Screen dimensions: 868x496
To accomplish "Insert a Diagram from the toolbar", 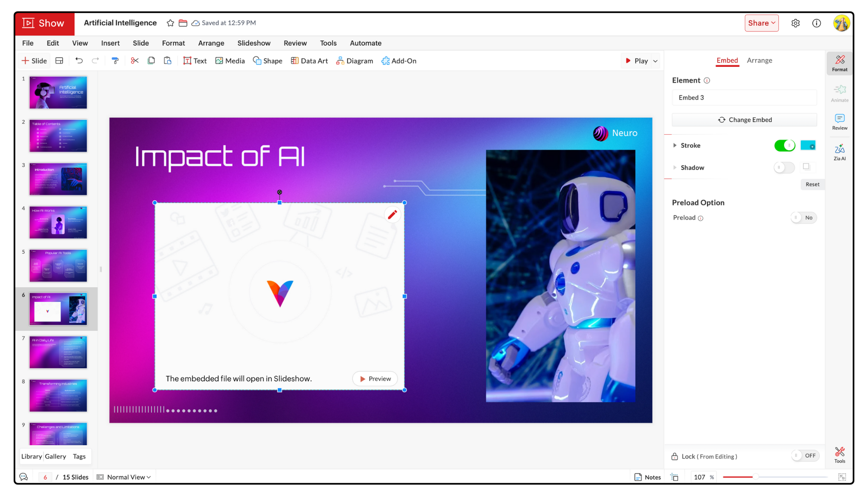I will [x=354, y=61].
